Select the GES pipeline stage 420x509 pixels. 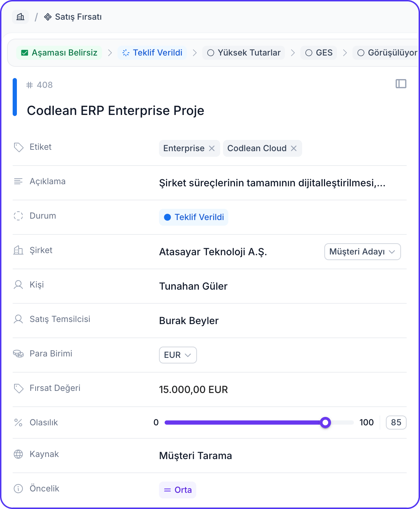point(319,53)
